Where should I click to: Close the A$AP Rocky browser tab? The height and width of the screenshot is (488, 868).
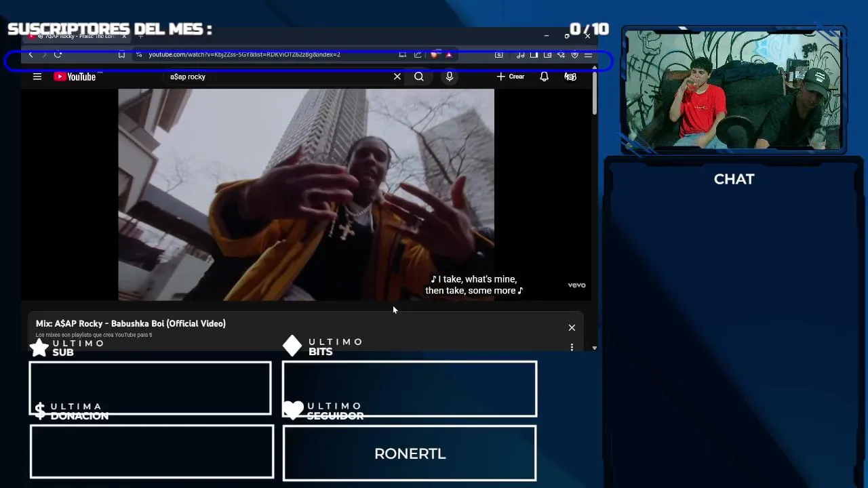click(x=124, y=36)
